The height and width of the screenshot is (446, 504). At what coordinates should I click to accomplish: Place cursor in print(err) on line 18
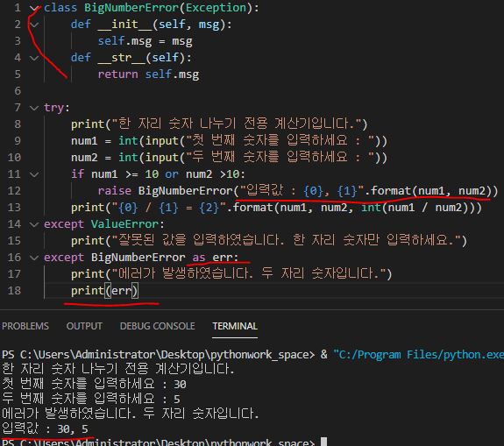(x=104, y=291)
